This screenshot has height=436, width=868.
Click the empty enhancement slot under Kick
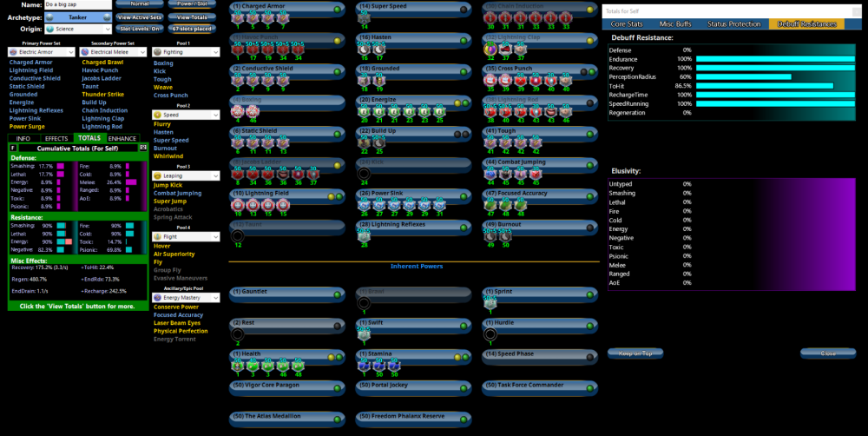click(365, 173)
